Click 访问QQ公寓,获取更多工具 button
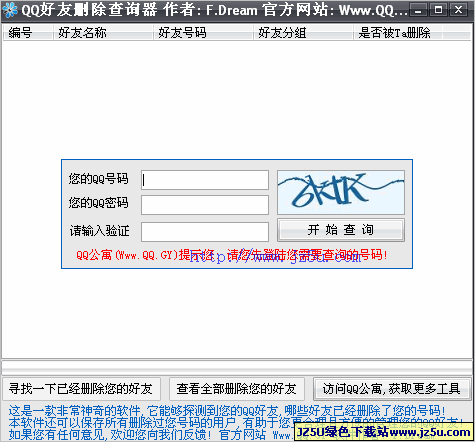 (392, 389)
